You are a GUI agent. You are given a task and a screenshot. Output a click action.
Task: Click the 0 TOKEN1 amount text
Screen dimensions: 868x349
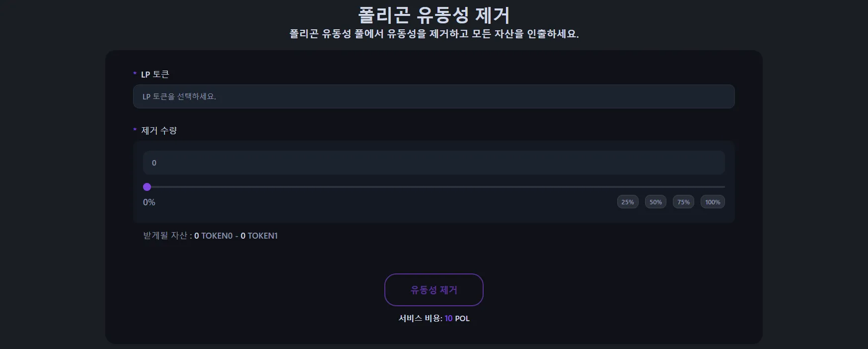pyautogui.click(x=259, y=236)
